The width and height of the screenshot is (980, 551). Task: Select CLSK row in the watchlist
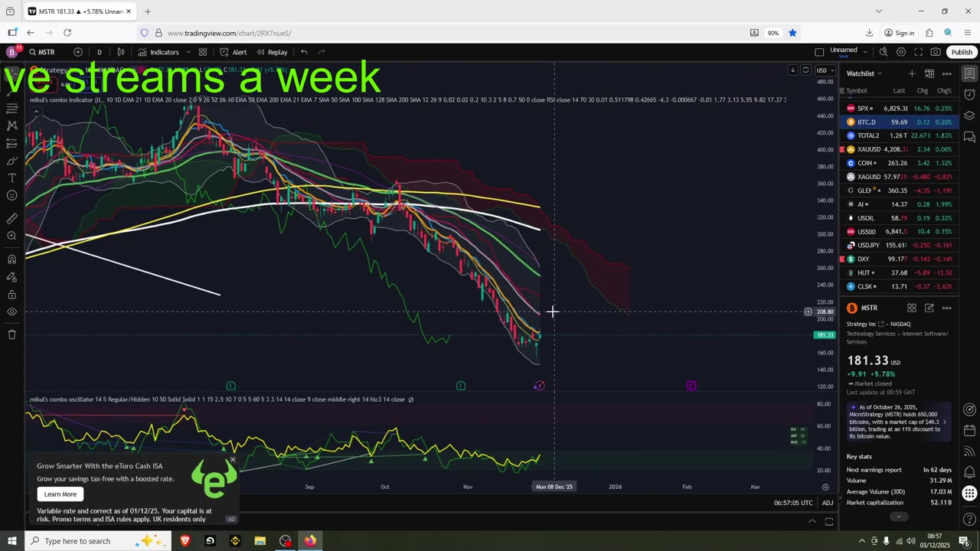coord(899,286)
